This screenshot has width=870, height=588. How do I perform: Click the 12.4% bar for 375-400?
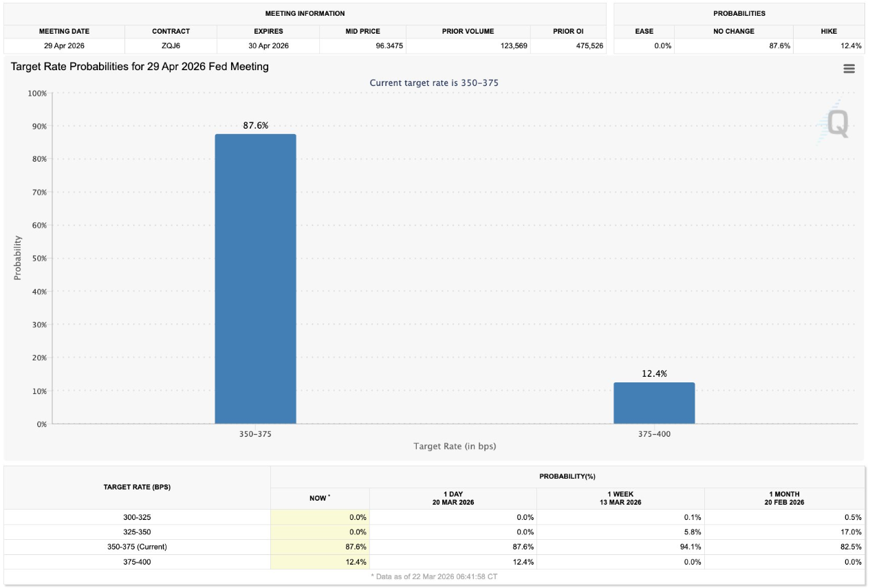(x=653, y=403)
